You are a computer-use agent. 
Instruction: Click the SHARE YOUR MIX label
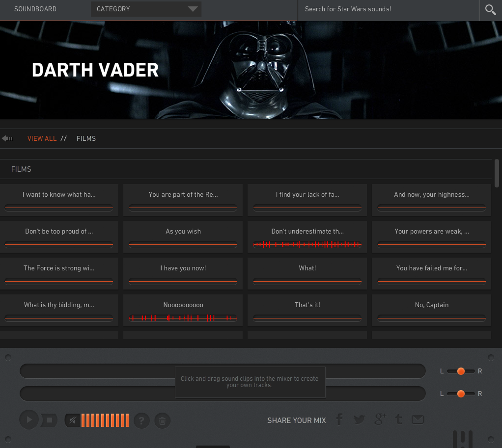(297, 420)
